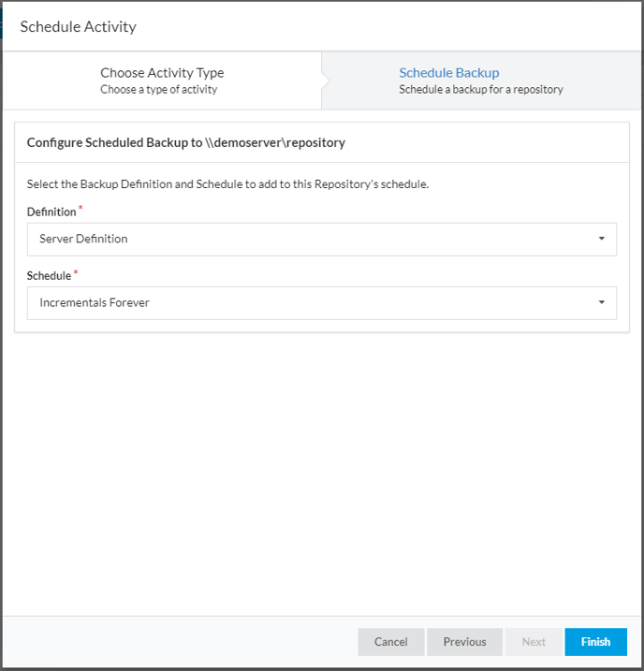Click the Schedule field label
Viewport: 644px width, 671px height.
pyautogui.click(x=49, y=275)
